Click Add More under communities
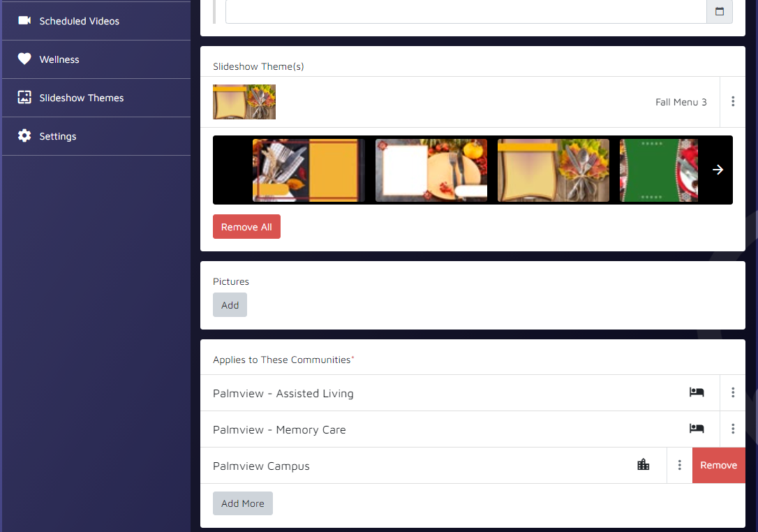Image resolution: width=758 pixels, height=532 pixels. coord(242,503)
